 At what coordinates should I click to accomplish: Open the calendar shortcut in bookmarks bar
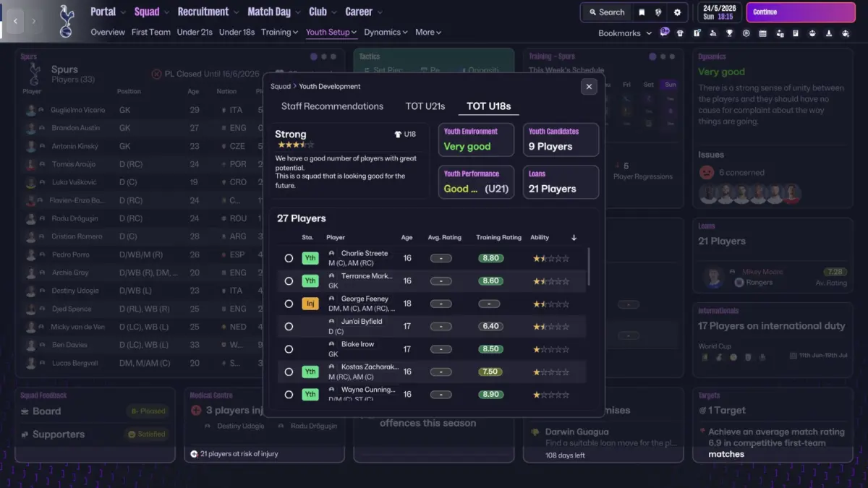coord(763,33)
